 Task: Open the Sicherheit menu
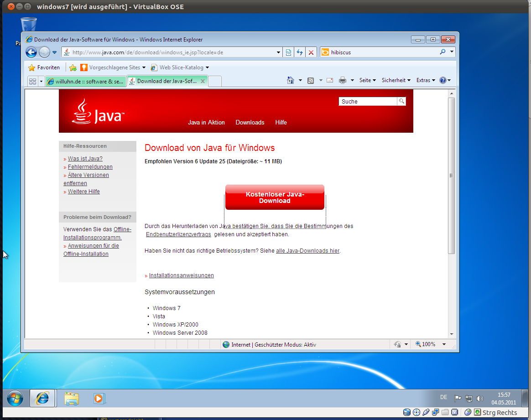point(396,80)
